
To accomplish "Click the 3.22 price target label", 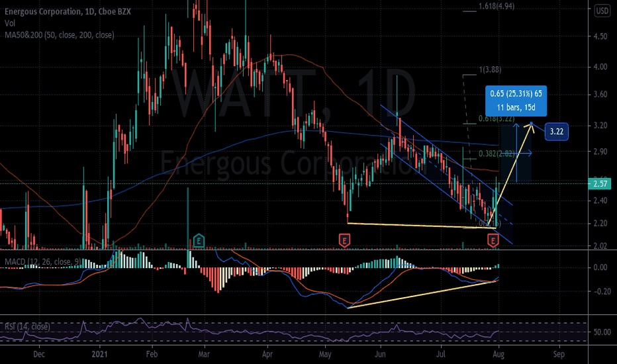I will pos(556,132).
